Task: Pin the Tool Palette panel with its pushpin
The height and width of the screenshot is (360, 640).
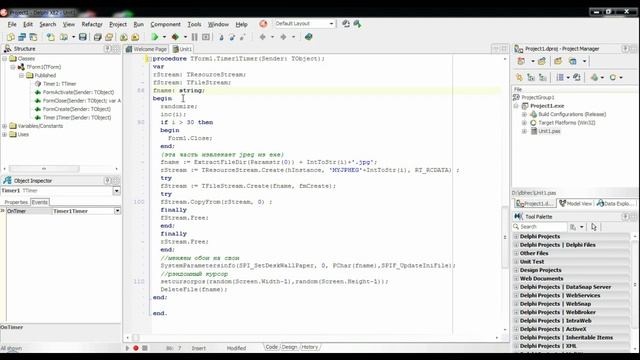Action: pyautogui.click(x=625, y=216)
